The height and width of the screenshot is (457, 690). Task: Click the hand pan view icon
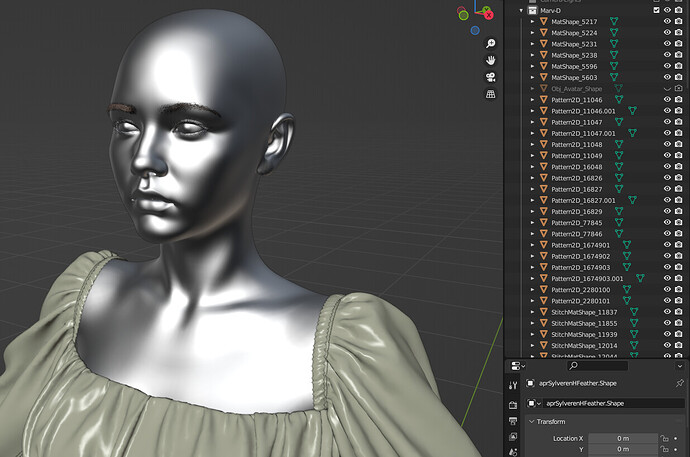point(490,60)
